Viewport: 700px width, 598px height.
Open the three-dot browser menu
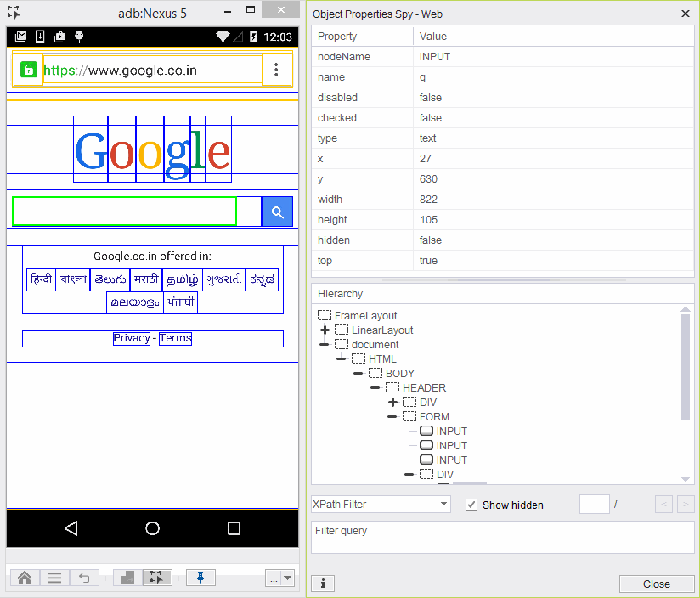coord(276,70)
